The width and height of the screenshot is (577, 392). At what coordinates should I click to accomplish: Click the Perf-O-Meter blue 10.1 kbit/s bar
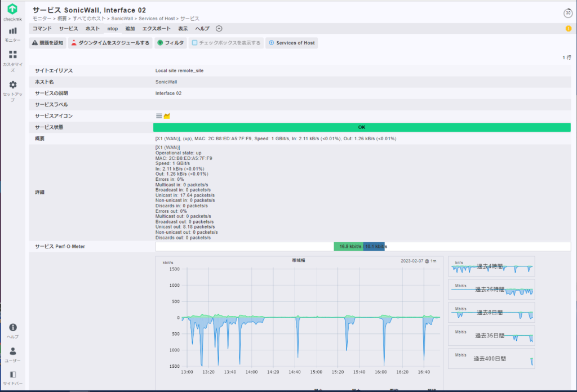[x=374, y=246]
